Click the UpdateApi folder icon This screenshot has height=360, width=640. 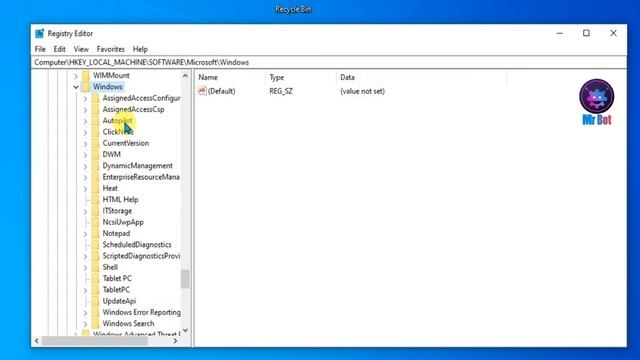point(96,301)
